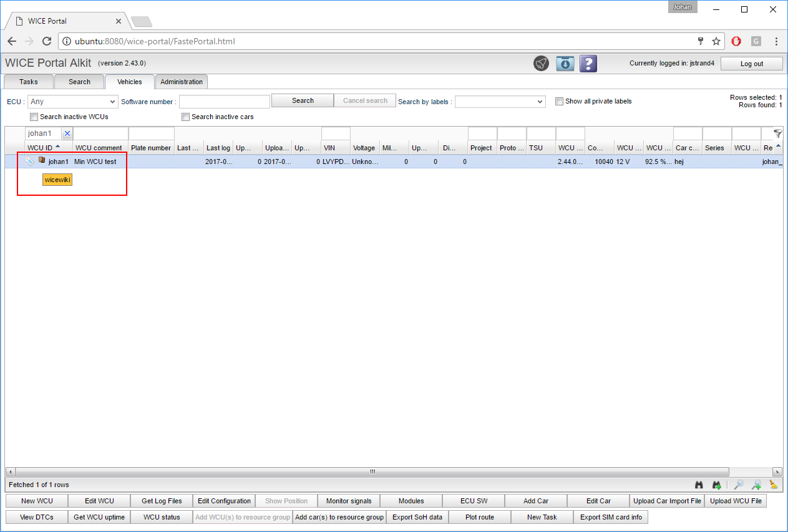Screen dimensions: 788x532
Task: Click the notification bell icon in header
Action: pos(541,64)
